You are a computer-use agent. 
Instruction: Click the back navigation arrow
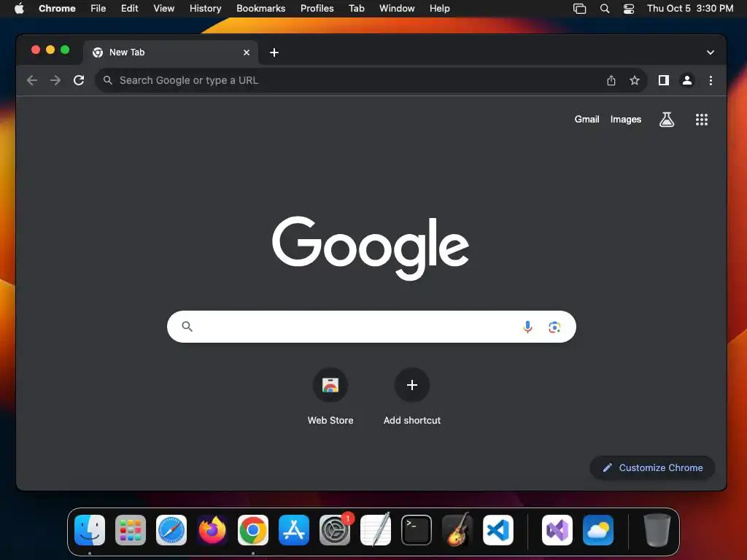tap(32, 80)
